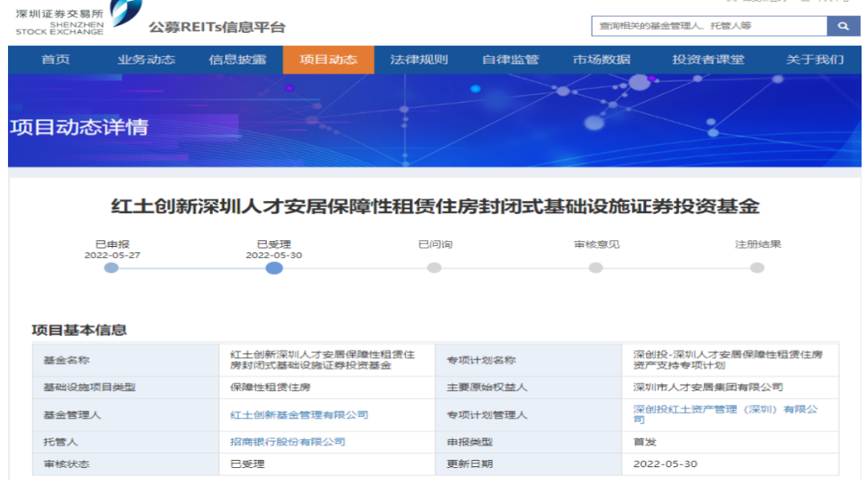The image size is (868, 480).
Task: Click the 注册结果 progress step dot
Action: [x=757, y=268]
